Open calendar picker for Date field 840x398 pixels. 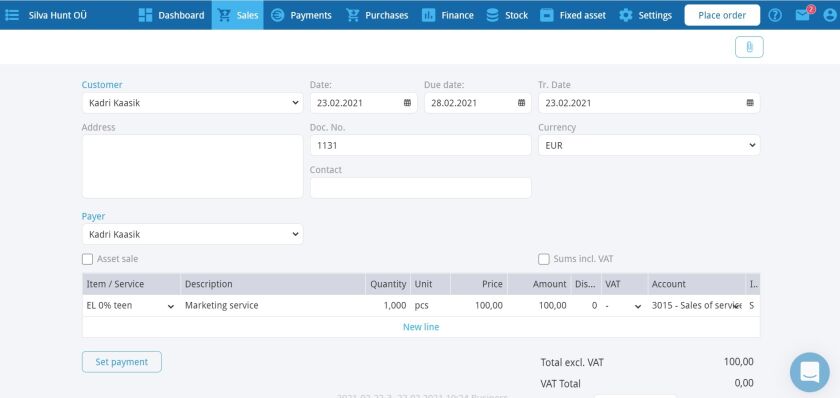coord(407,103)
